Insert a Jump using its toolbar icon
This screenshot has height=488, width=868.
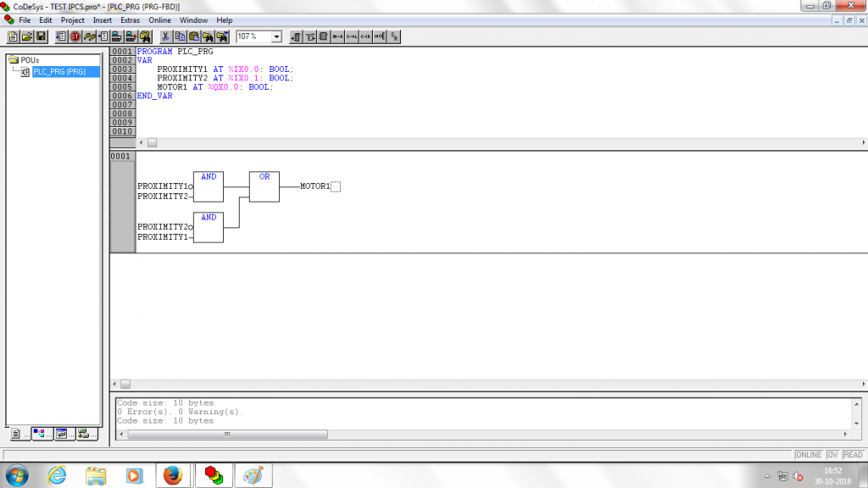[x=349, y=36]
